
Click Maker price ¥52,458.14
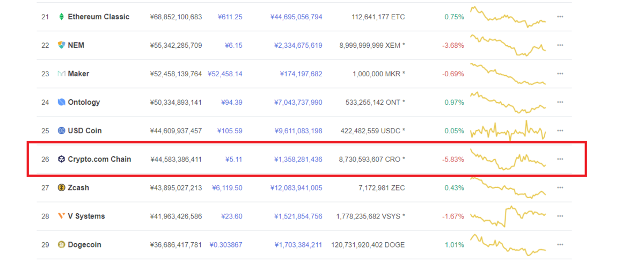pos(225,74)
